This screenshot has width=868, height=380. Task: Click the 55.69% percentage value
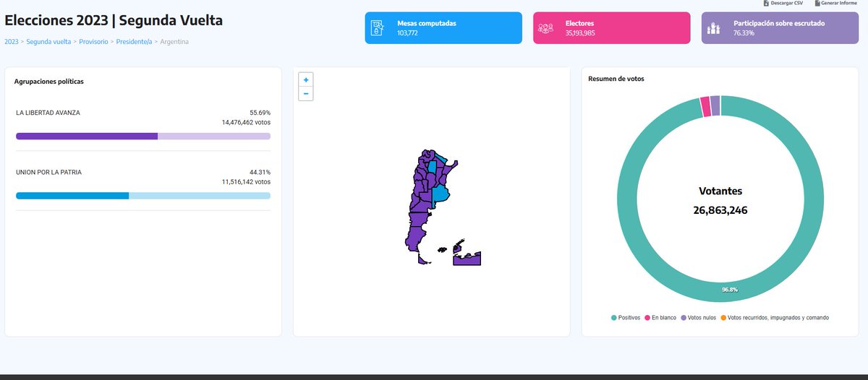click(260, 113)
